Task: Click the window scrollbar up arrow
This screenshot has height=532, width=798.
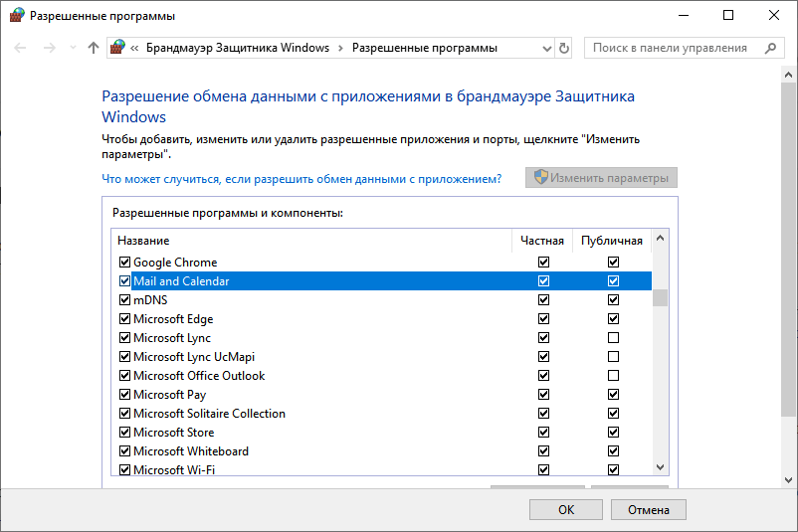Action: (x=788, y=75)
